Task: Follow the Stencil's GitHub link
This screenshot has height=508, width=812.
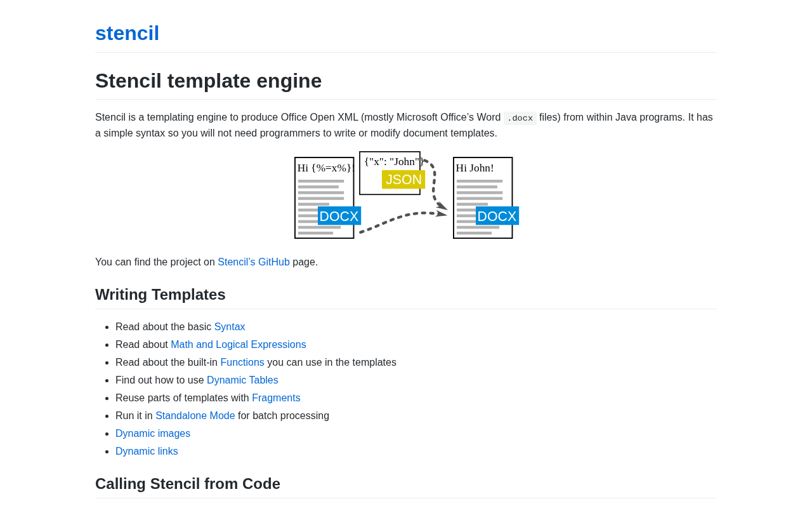Action: 253,262
